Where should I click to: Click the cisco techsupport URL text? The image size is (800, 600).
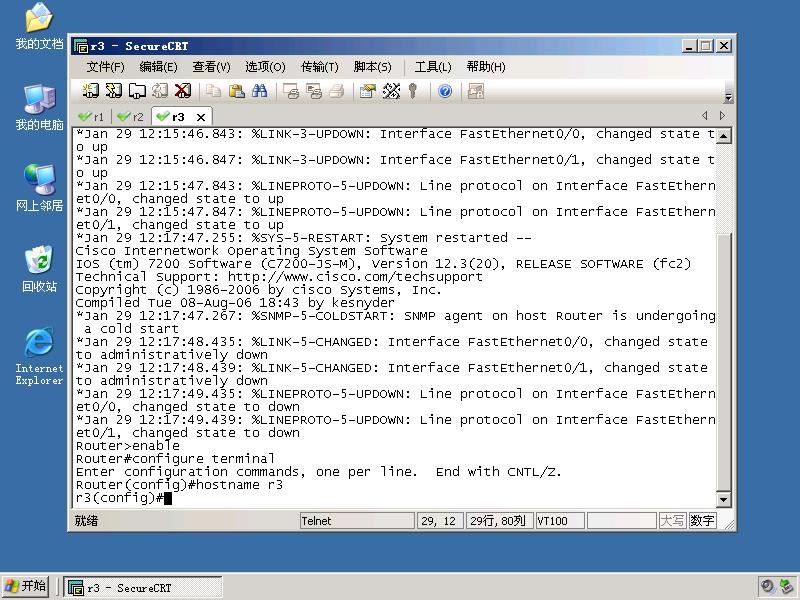coord(355,277)
